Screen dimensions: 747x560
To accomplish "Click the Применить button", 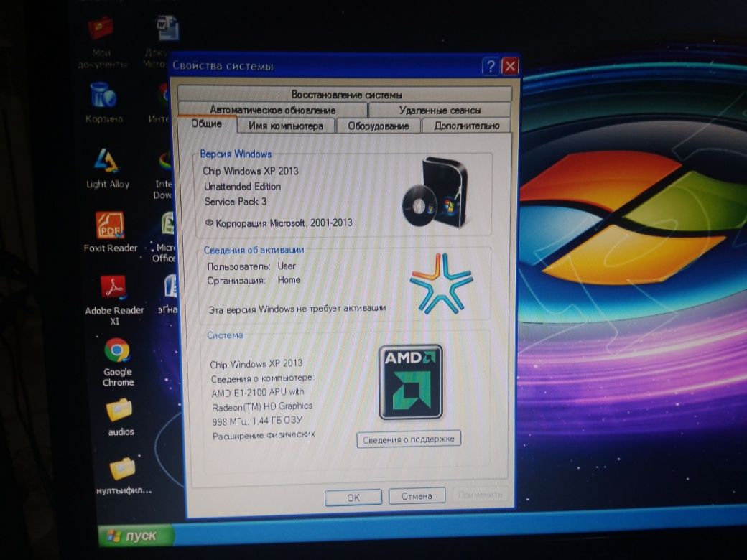I will [x=480, y=494].
